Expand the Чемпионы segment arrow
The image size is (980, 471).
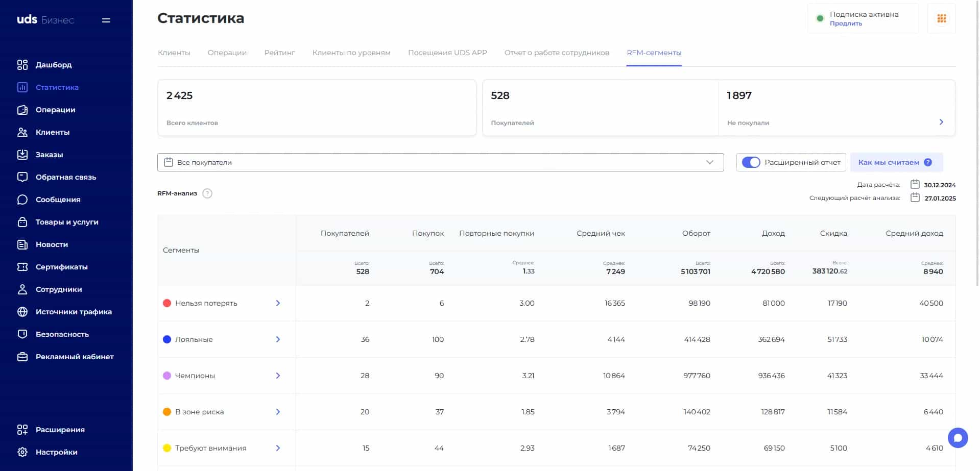click(278, 376)
